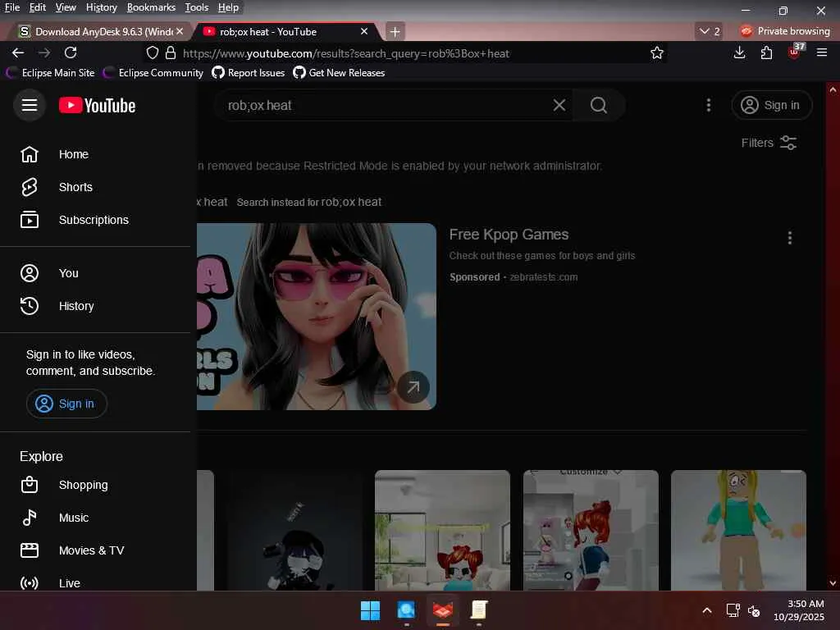Screen dimensions: 840x630
Task: Open Report Issues bookmark
Action: pos(249,73)
